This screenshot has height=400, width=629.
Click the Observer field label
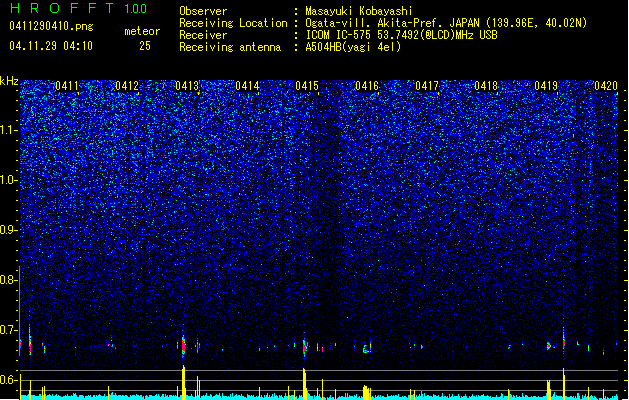click(x=203, y=11)
